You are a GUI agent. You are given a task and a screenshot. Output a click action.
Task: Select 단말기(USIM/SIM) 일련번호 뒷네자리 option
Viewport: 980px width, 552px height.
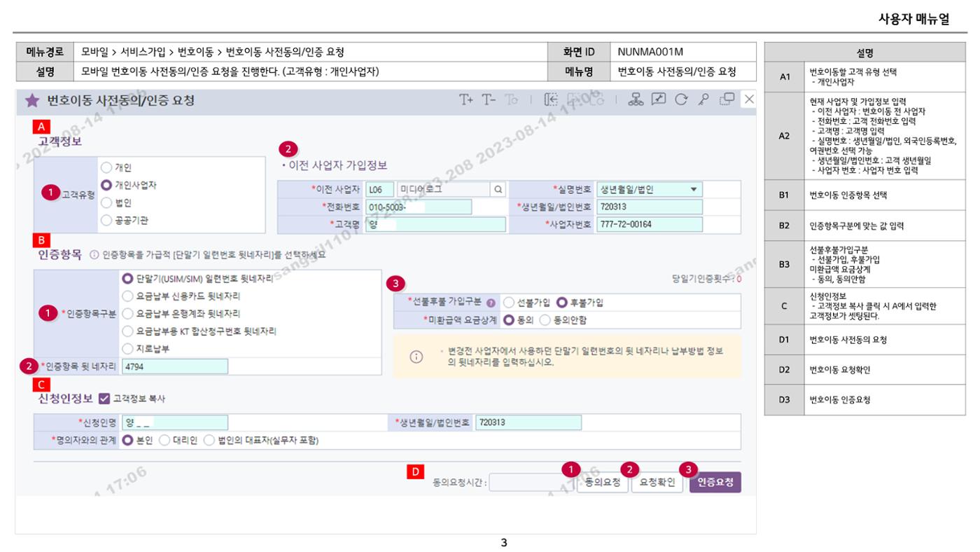point(128,279)
